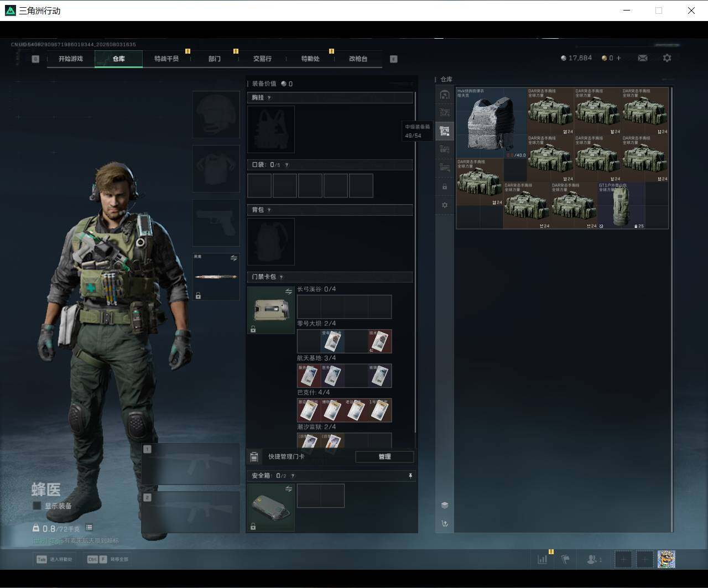Screen dimensions: 708x588
Task: Click the silver currency balance 17,884
Action: [576, 58]
